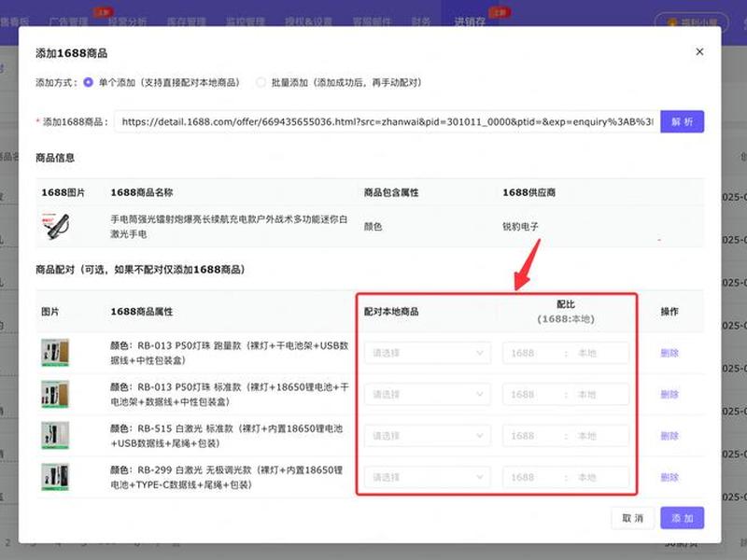Open local product dropdown for RB-013 跑量款 row
Screen dimensions: 747x560
click(428, 353)
